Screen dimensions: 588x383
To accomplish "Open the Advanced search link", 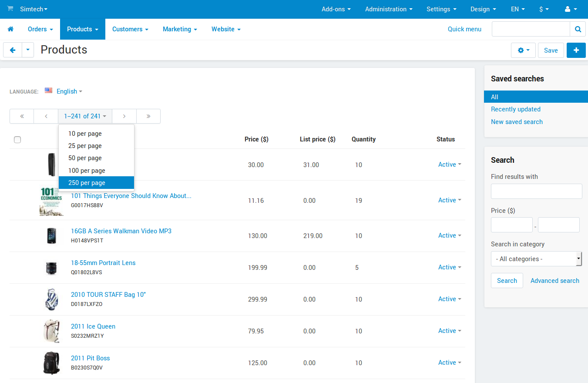I will 555,281.
